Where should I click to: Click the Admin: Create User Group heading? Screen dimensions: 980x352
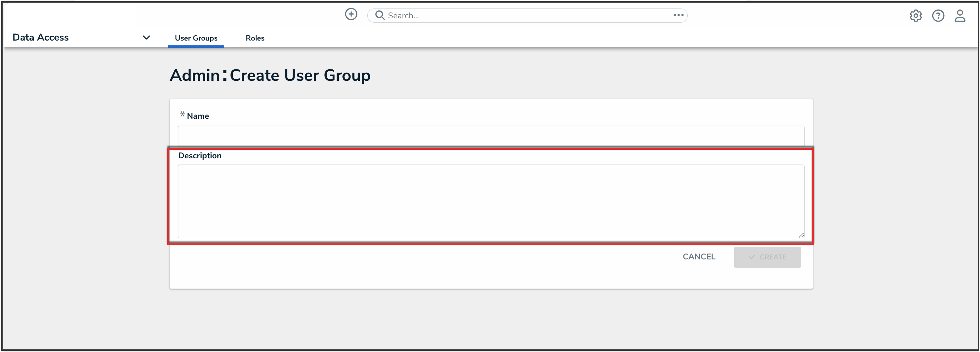pos(270,75)
